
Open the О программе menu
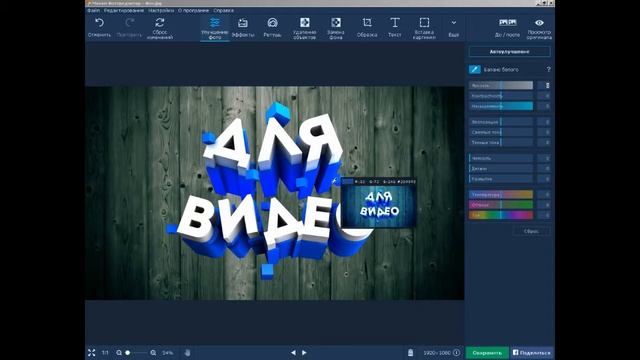193,10
